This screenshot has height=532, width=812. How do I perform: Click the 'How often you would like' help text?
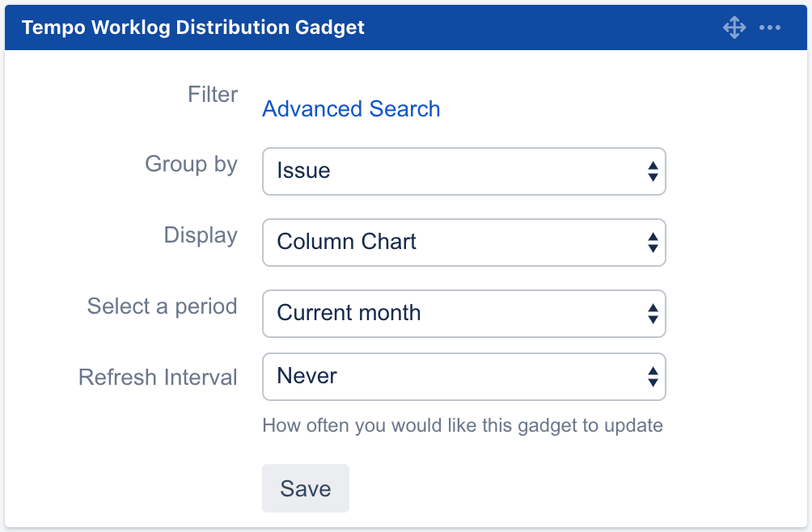pyautogui.click(x=463, y=425)
